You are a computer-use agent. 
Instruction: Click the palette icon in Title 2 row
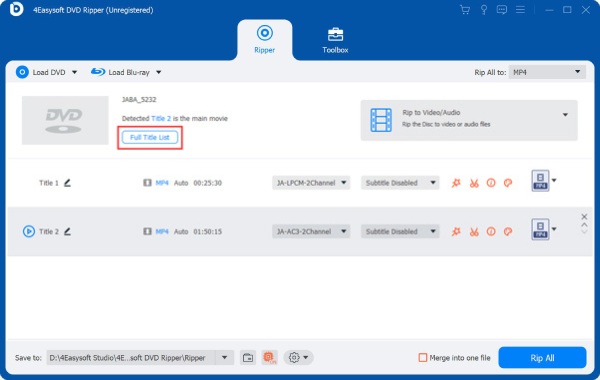click(508, 232)
